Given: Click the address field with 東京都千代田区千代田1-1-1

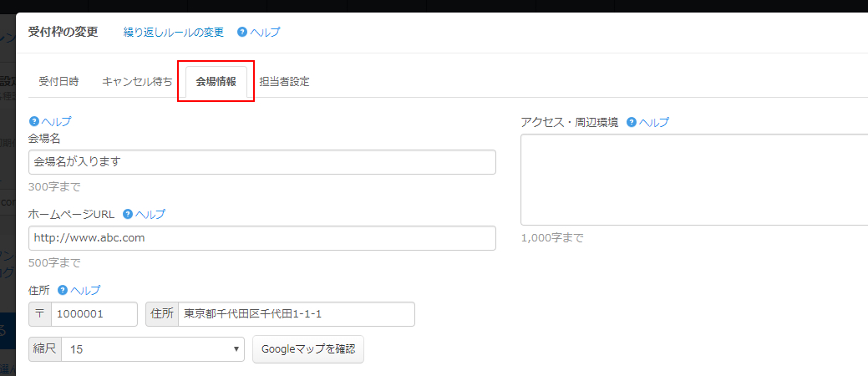Looking at the screenshot, I should [296, 314].
